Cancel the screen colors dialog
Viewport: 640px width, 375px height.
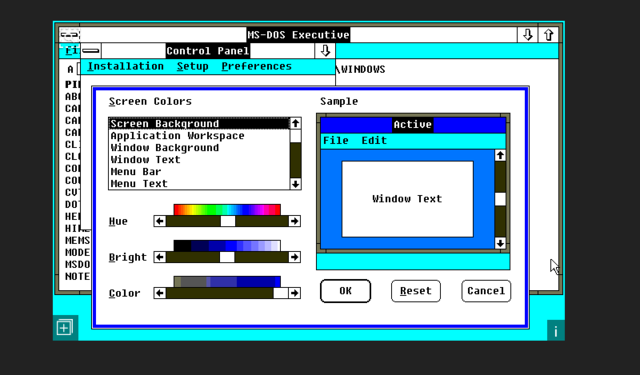(x=486, y=291)
